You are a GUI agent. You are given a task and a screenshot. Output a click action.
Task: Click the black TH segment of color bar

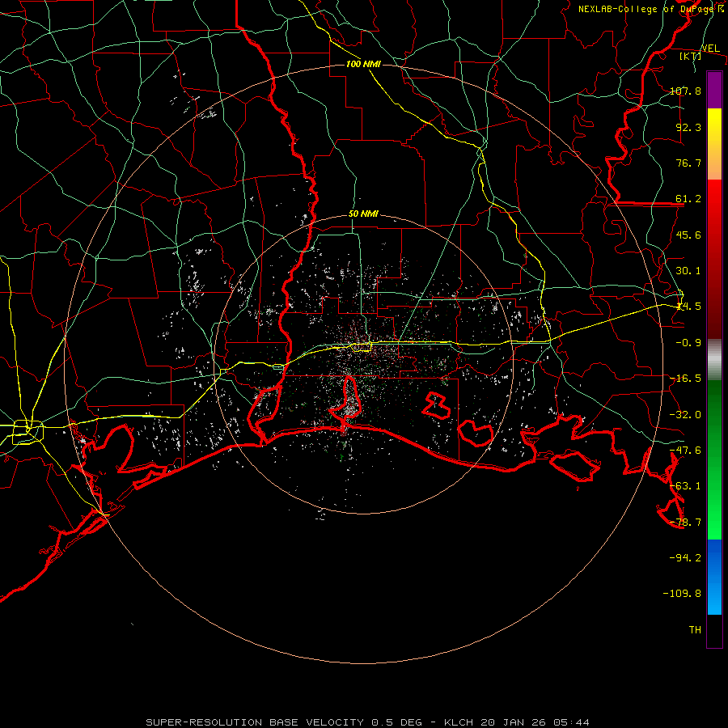(714, 630)
